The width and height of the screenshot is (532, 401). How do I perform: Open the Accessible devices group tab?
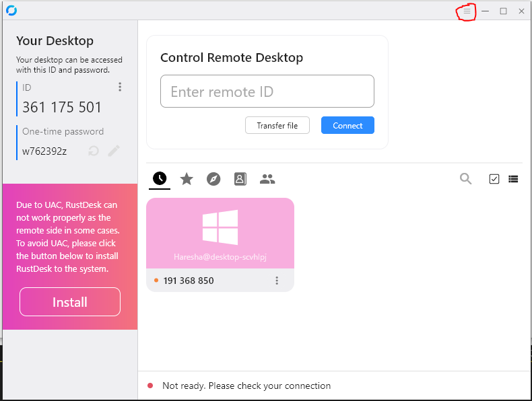coord(267,179)
